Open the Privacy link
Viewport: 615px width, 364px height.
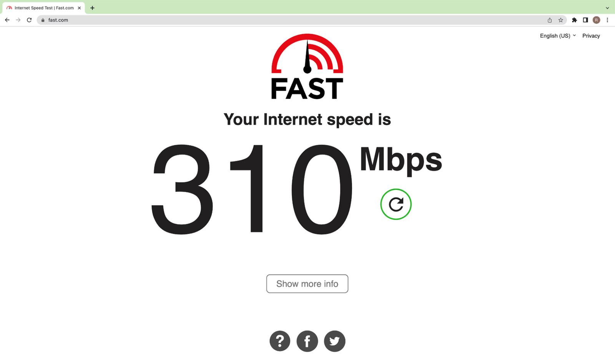click(591, 36)
